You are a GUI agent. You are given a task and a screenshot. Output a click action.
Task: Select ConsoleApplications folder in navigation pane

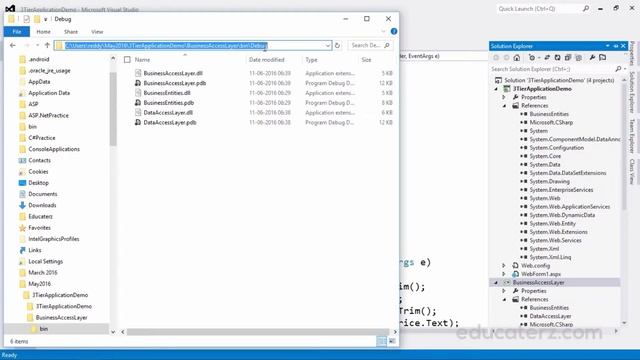[x=54, y=149]
